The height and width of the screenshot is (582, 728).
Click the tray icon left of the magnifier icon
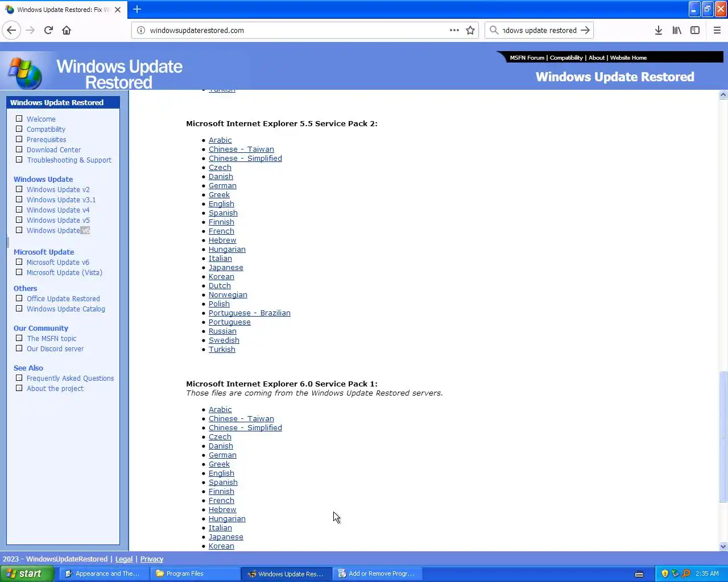pyautogui.click(x=675, y=573)
